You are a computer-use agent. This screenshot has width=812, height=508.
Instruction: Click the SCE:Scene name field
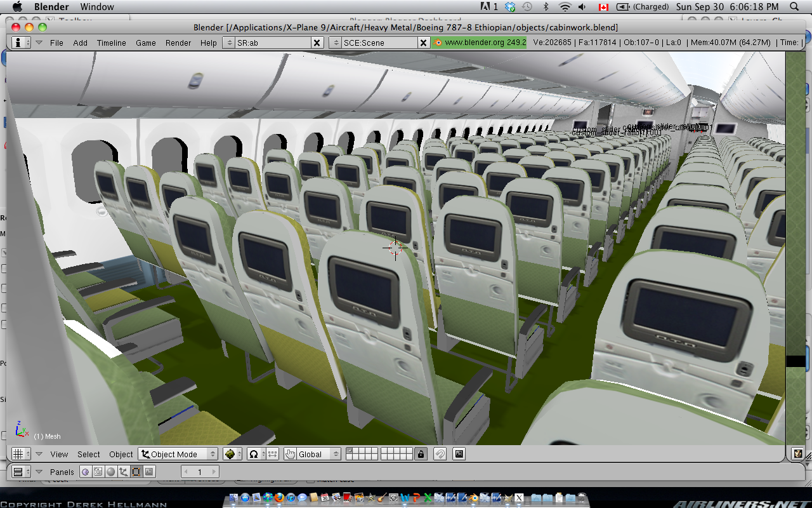tap(379, 43)
